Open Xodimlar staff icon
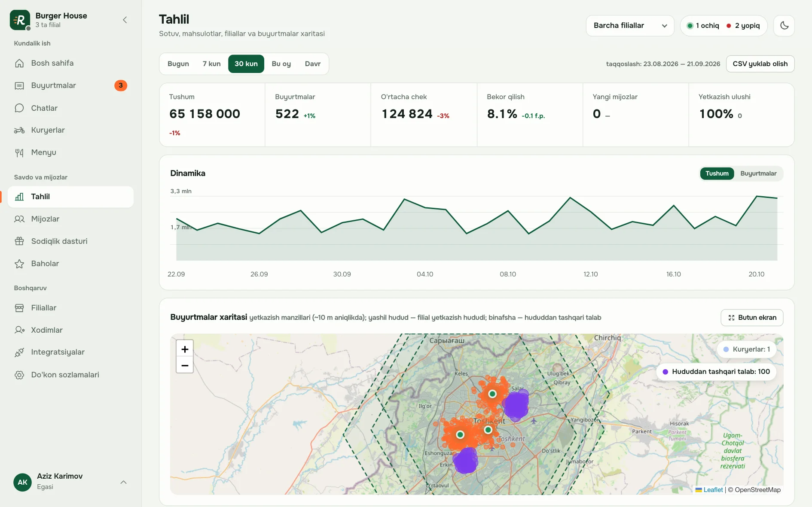 pos(19,330)
